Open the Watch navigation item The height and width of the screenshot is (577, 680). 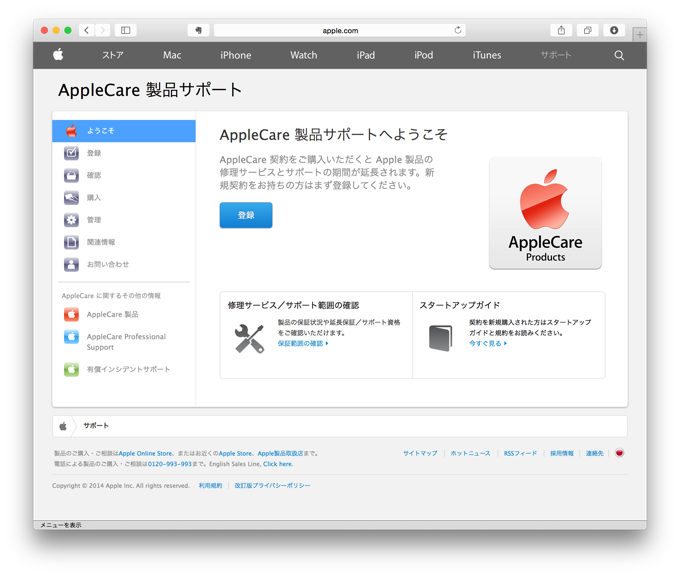[304, 55]
